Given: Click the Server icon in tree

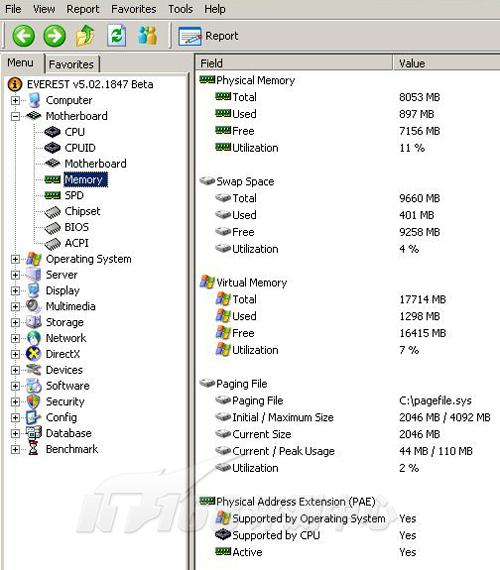Looking at the screenshot, I should (34, 274).
